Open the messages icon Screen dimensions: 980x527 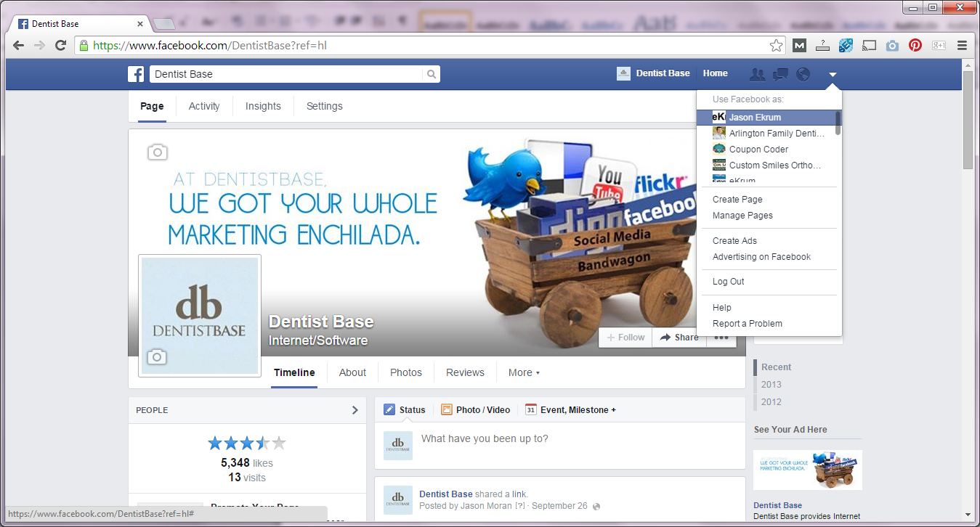(780, 73)
